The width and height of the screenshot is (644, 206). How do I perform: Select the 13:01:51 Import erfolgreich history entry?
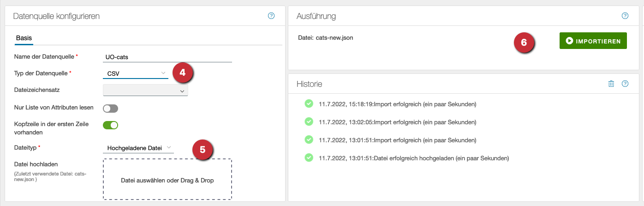[397, 140]
